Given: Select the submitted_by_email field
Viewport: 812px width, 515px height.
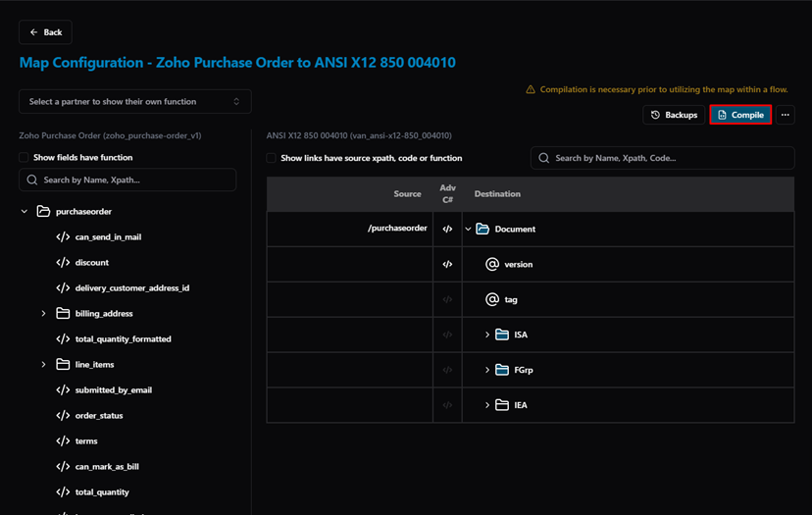Looking at the screenshot, I should point(114,390).
